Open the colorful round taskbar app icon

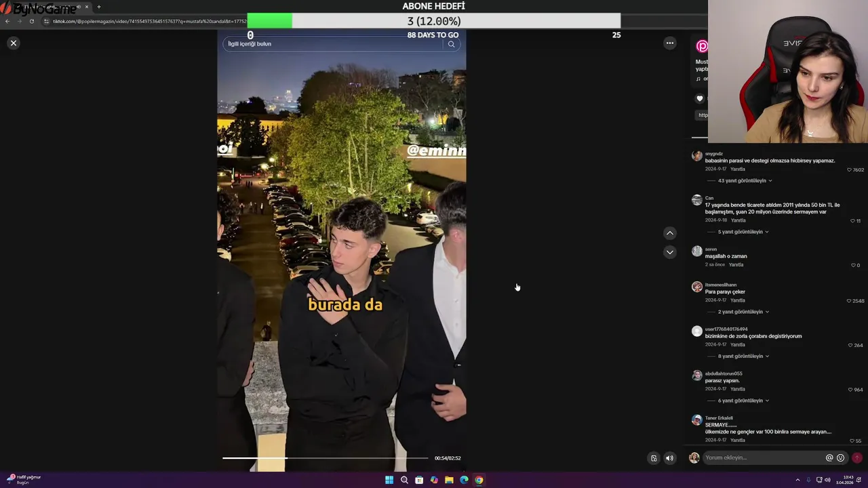pyautogui.click(x=434, y=480)
